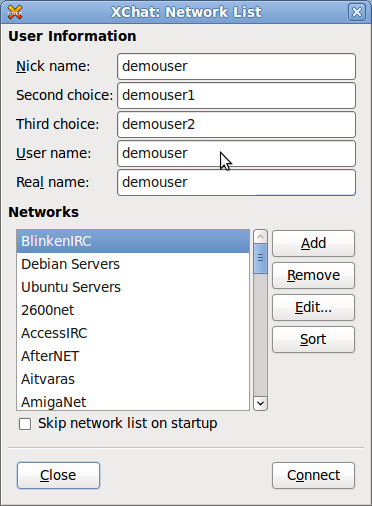Click the scrollbar up arrow
Screen dimensions: 372x506
point(260,237)
